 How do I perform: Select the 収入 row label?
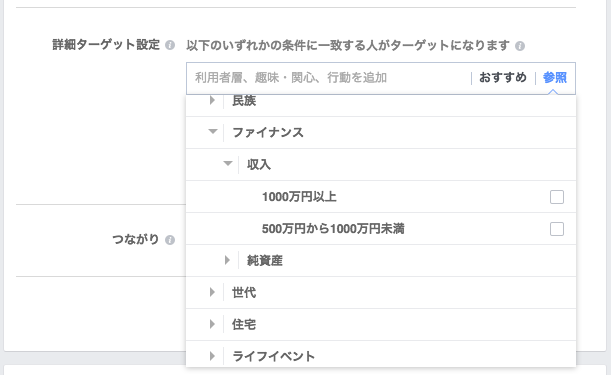(259, 165)
